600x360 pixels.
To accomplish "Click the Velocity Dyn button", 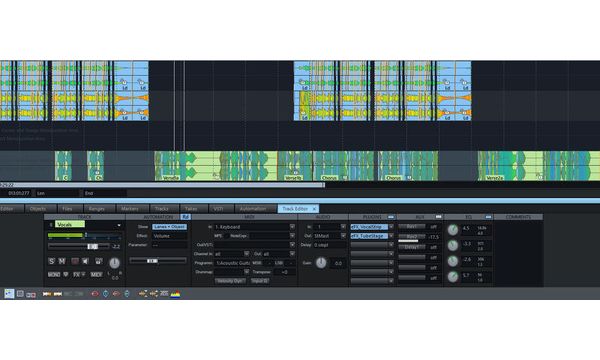I will pos(230,281).
